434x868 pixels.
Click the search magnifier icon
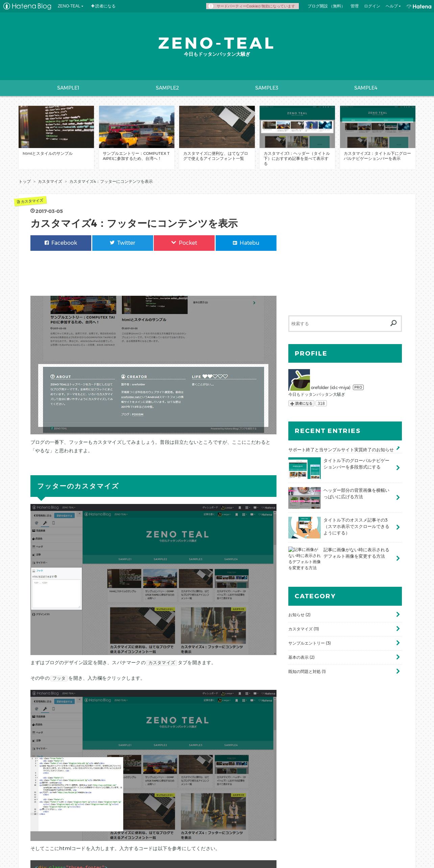[393, 323]
